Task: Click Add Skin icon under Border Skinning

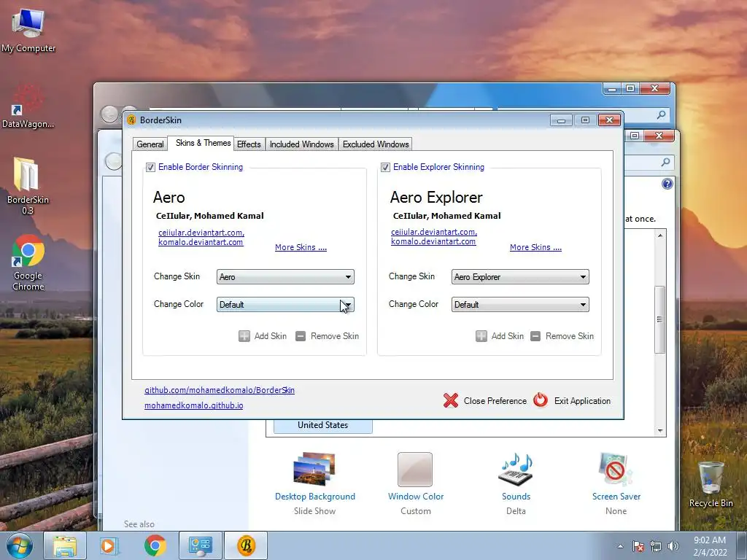Action: (244, 336)
